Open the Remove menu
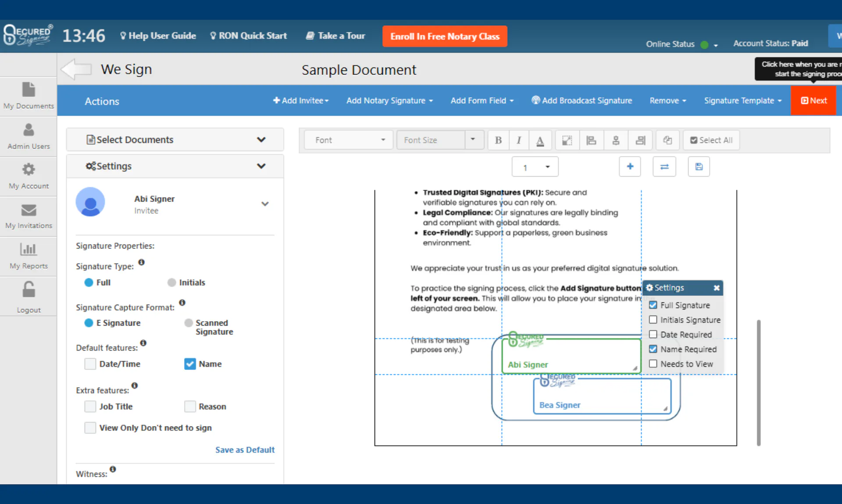842x504 pixels. click(668, 101)
